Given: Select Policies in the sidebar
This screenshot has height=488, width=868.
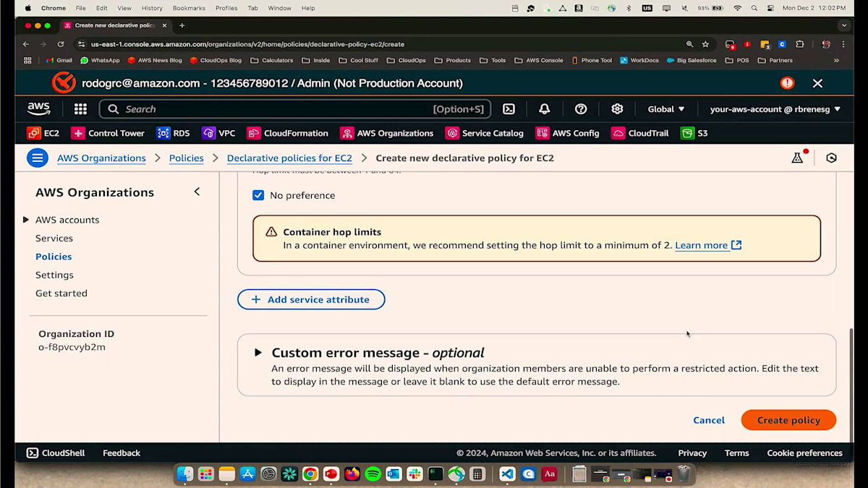Looking at the screenshot, I should (54, 257).
